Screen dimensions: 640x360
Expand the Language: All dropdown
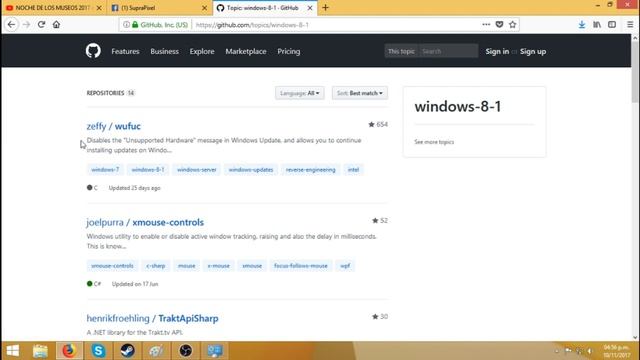[x=300, y=93]
